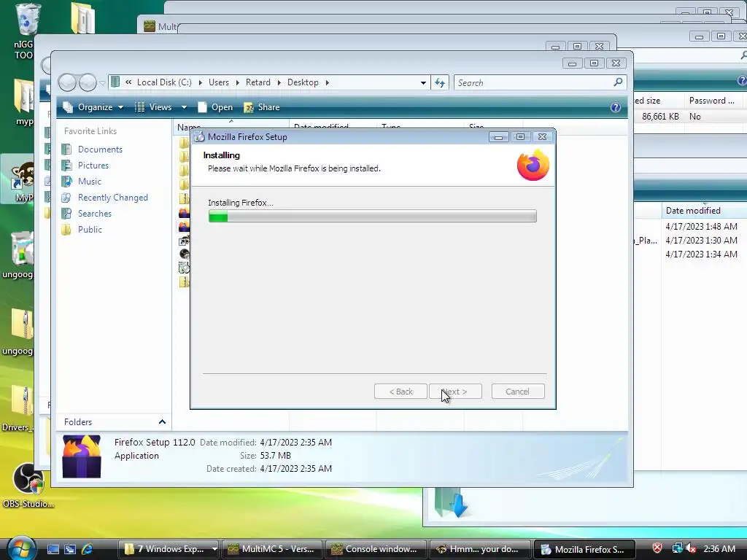Viewport: 747px width, 560px height.
Task: Click the search magnifier icon
Action: (618, 82)
